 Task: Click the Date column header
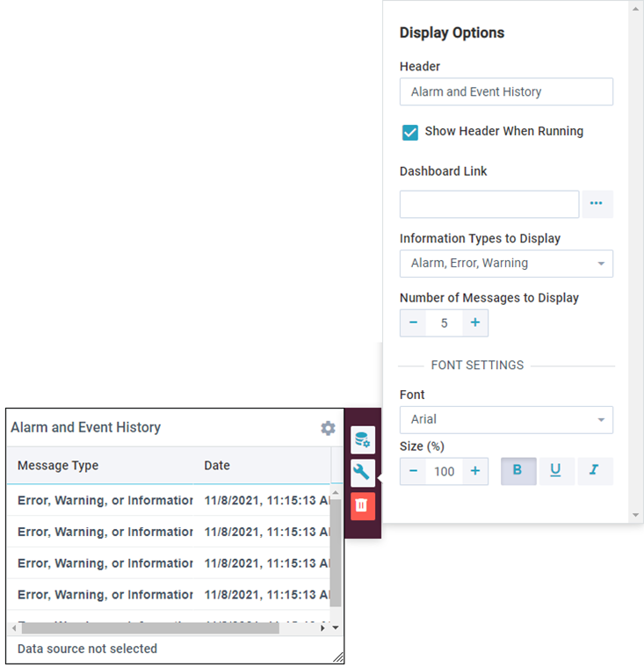tap(217, 466)
